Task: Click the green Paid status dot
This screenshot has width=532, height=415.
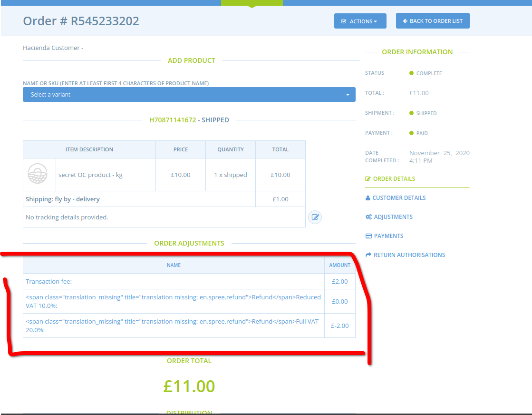Action: 411,133
